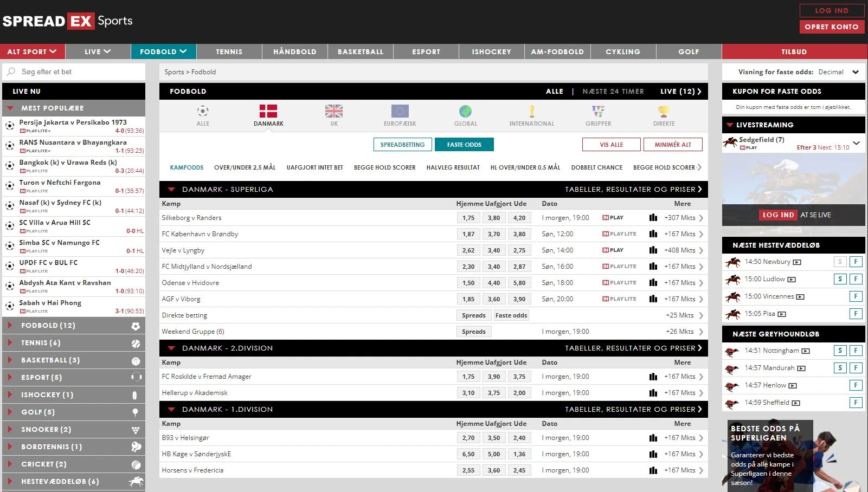Select the International trophy filter
868x492 pixels.
coord(532,111)
